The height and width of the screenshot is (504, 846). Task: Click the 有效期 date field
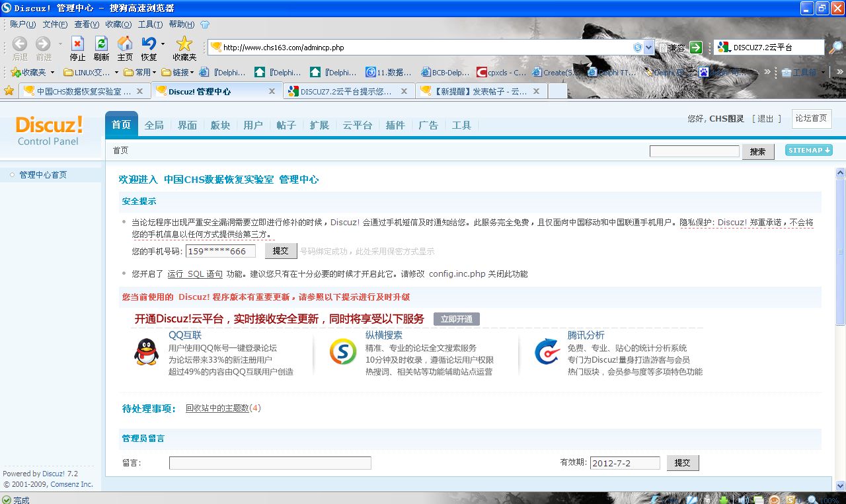(x=625, y=463)
